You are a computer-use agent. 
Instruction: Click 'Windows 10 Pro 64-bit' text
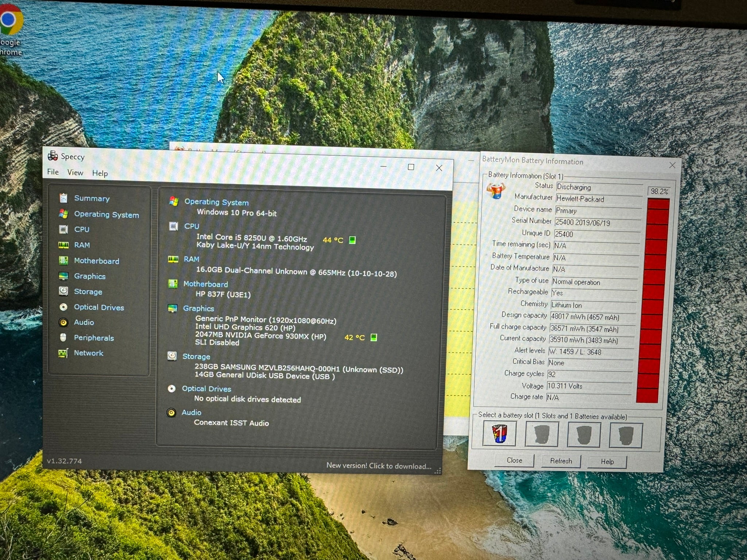tap(237, 213)
